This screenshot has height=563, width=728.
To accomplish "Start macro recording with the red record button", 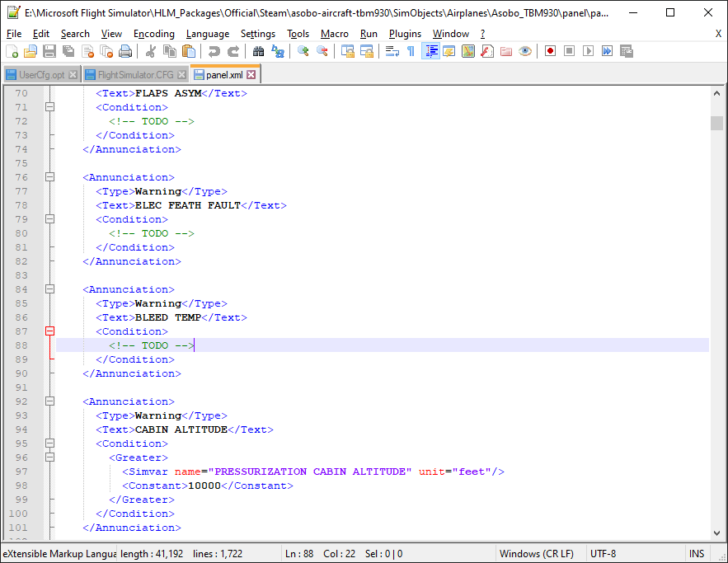I will coord(550,51).
